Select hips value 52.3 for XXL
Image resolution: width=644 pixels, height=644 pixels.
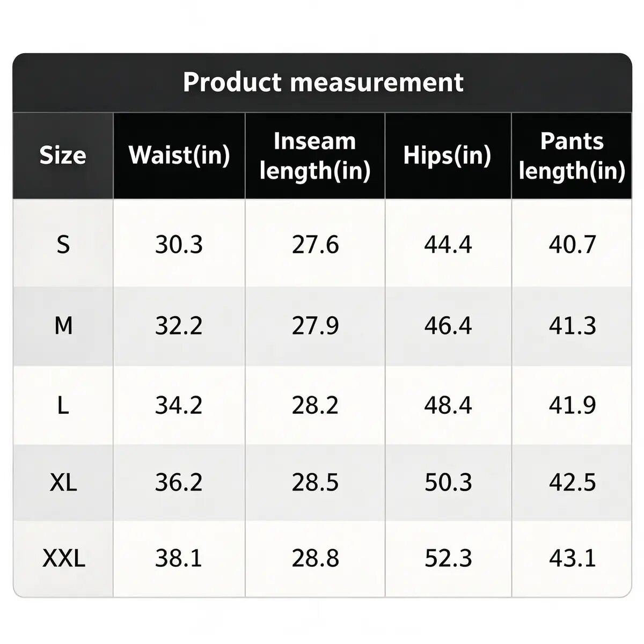coord(448,559)
